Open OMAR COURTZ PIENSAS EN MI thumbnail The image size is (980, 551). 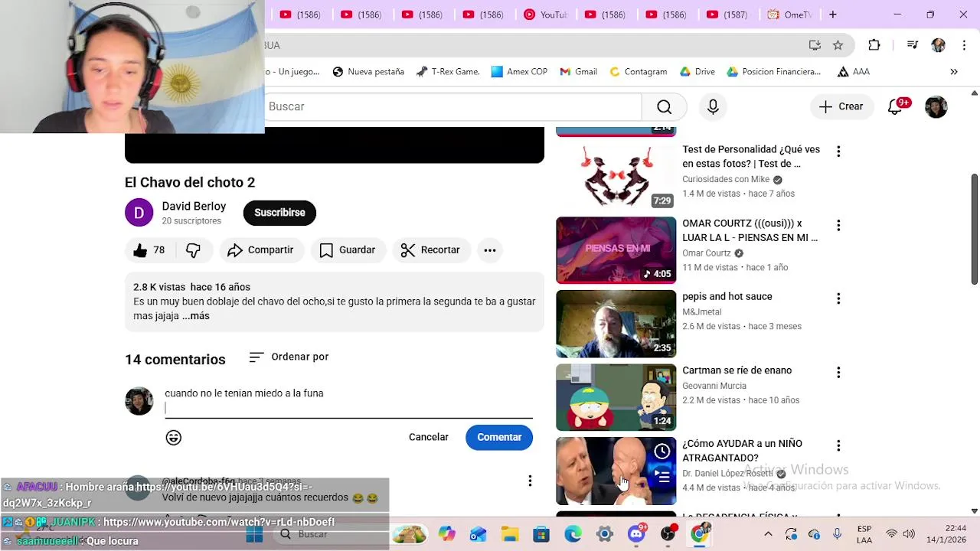click(616, 250)
